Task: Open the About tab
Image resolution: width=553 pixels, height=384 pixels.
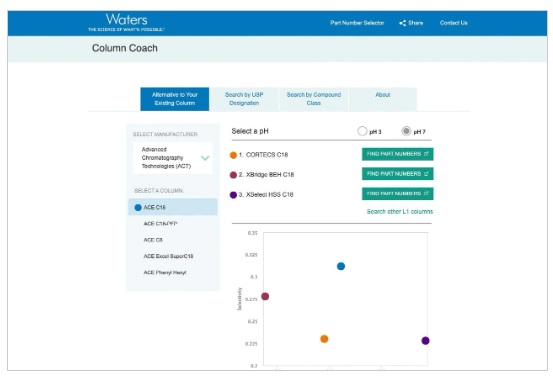Action: [x=383, y=99]
